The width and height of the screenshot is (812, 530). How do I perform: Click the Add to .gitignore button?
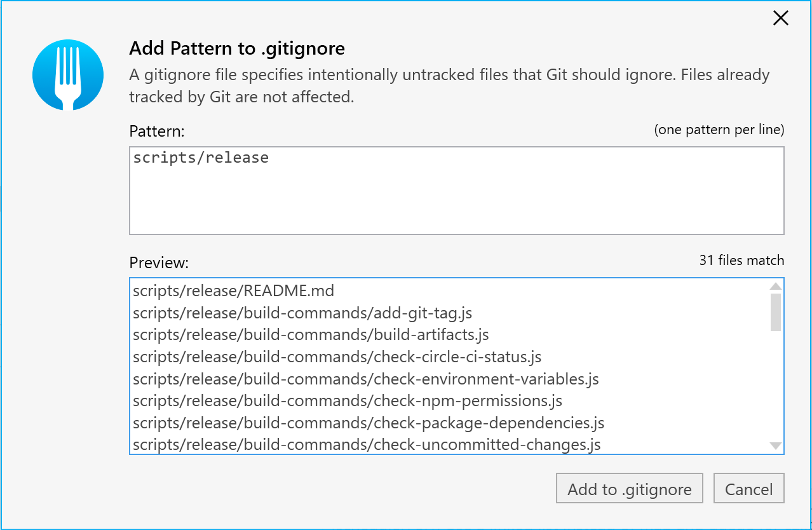629,488
